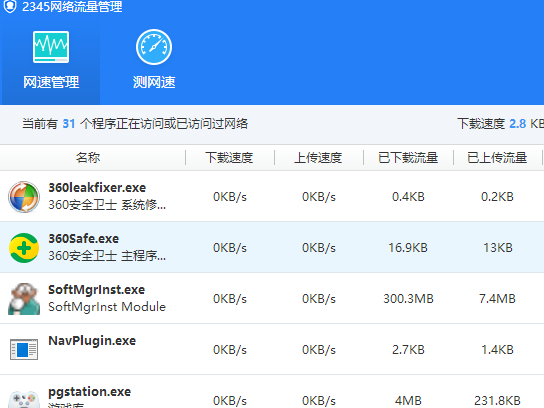This screenshot has width=544, height=408.
Task: Click the 16.9KB downloaded value
Action: pos(408,248)
